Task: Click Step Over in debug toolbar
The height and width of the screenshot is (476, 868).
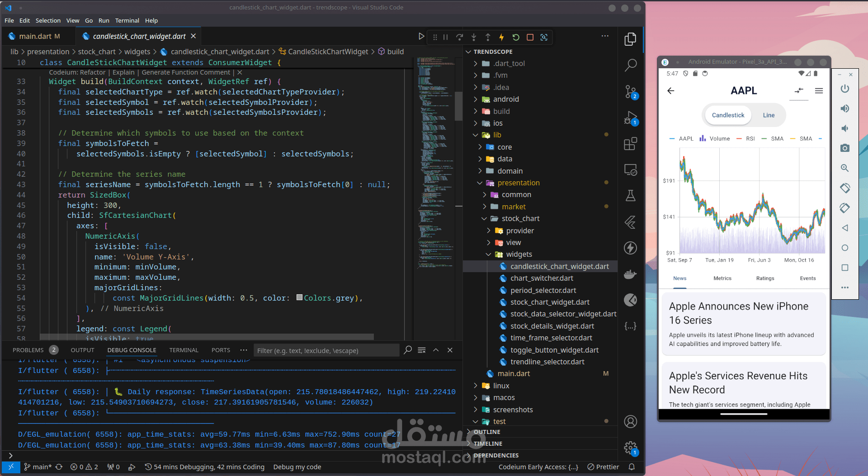Action: pos(459,37)
